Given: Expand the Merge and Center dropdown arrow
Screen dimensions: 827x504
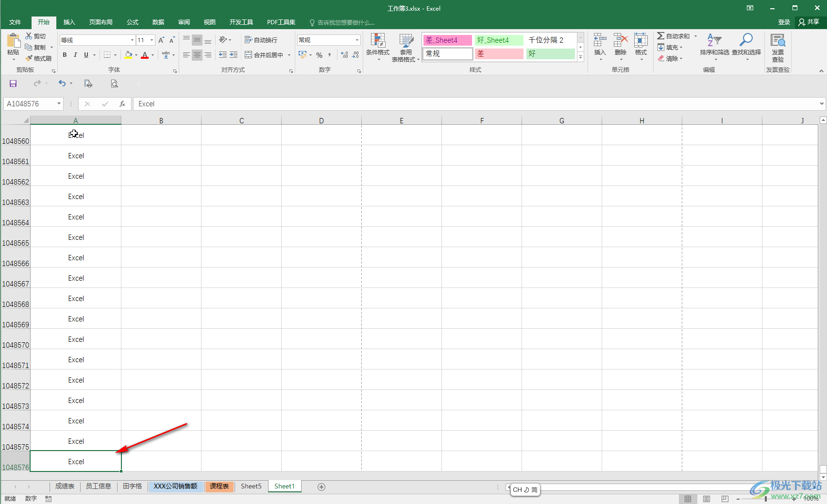Looking at the screenshot, I should click(289, 55).
